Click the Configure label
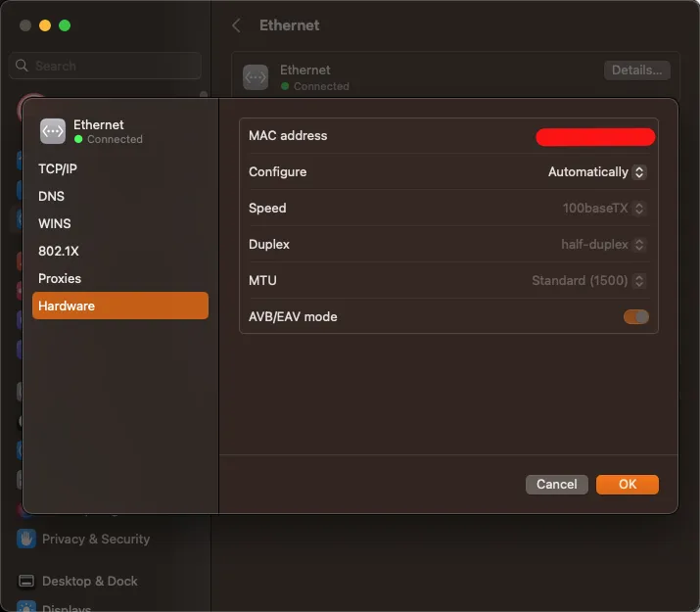700x612 pixels. (278, 172)
